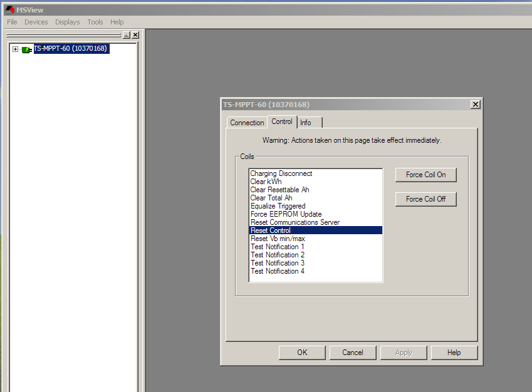Open the Devices menu

(36, 22)
